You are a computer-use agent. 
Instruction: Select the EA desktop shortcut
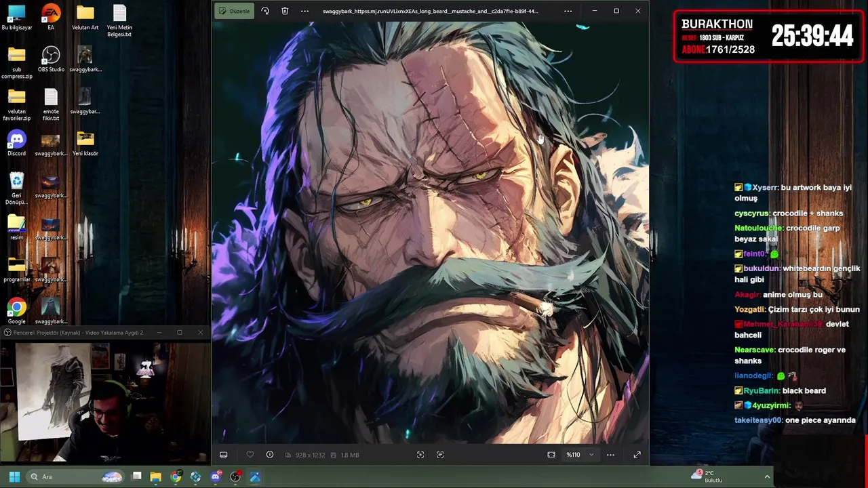[x=51, y=18]
